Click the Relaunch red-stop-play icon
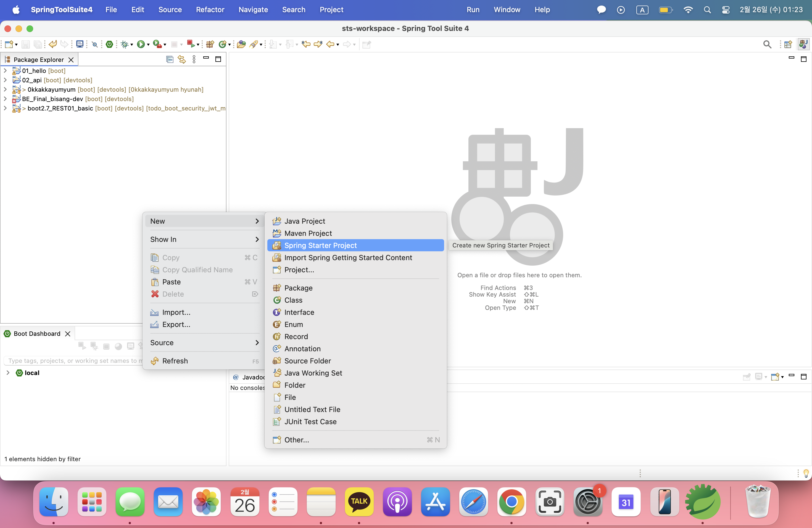The height and width of the screenshot is (528, 812). pos(191,44)
